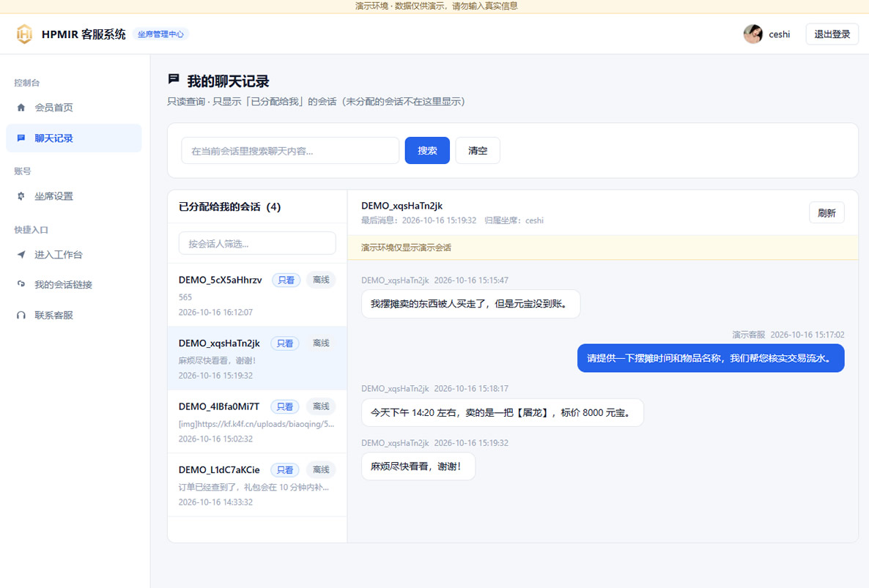Focus the 按会话人筛选 filter field
The width and height of the screenshot is (869, 588).
(x=257, y=244)
